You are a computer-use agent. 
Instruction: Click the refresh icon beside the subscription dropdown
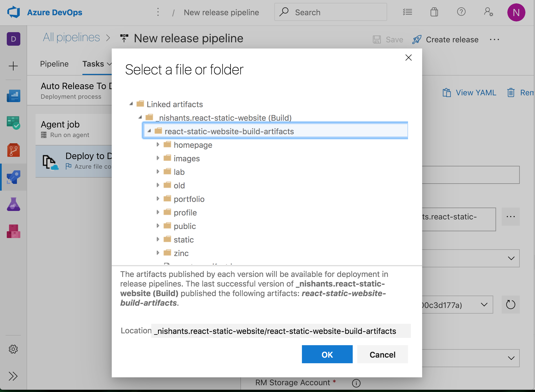[511, 305]
